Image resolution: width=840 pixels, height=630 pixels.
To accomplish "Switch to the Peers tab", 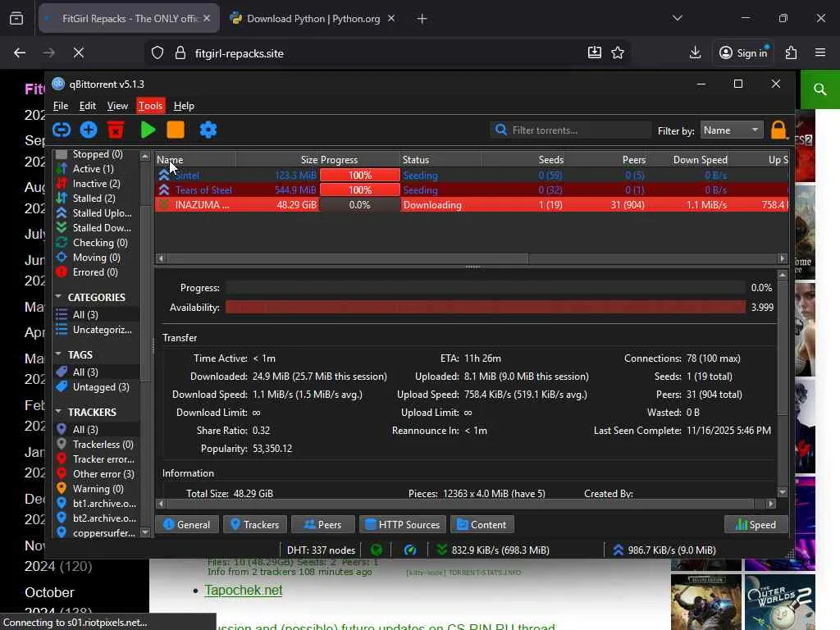I will [x=322, y=524].
